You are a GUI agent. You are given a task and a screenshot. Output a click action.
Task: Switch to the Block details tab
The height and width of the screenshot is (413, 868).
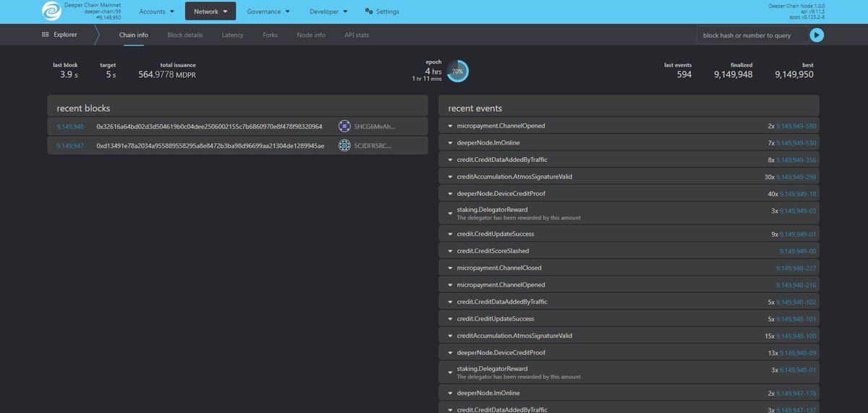tap(185, 35)
